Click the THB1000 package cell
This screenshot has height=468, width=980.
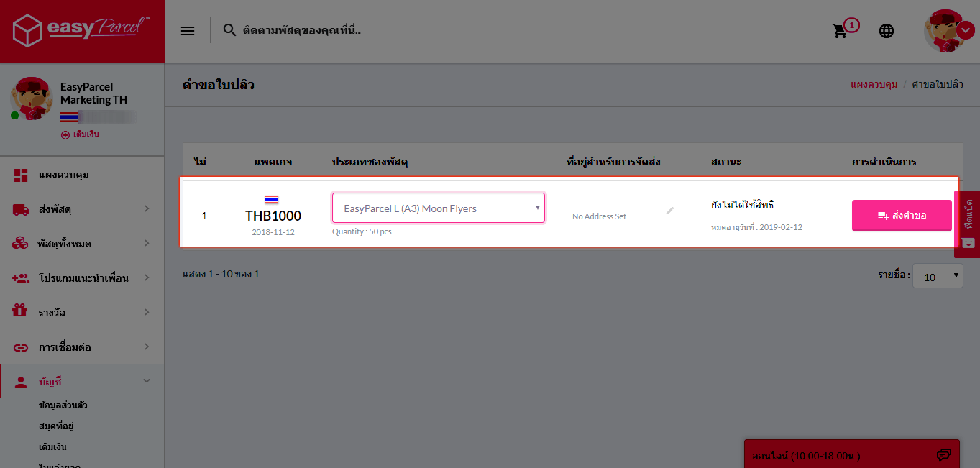coord(273,215)
